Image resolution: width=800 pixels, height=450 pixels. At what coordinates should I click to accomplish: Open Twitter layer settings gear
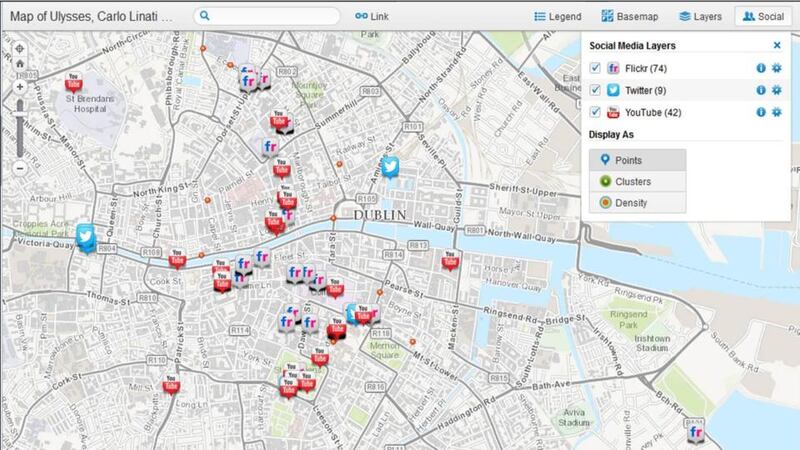(776, 90)
